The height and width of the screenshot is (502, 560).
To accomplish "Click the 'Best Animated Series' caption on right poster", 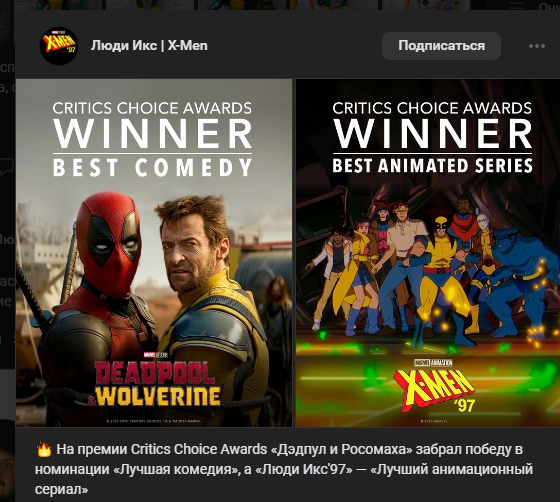I will pyautogui.click(x=432, y=166).
